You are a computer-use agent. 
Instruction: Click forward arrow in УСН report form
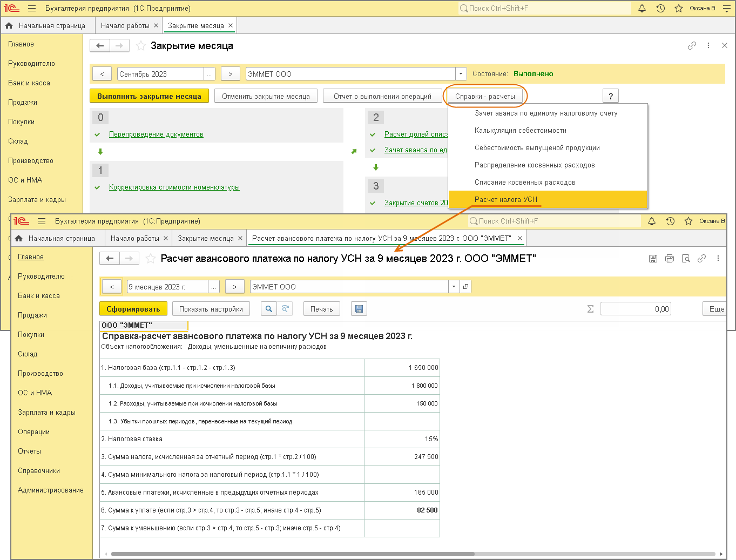(x=129, y=259)
